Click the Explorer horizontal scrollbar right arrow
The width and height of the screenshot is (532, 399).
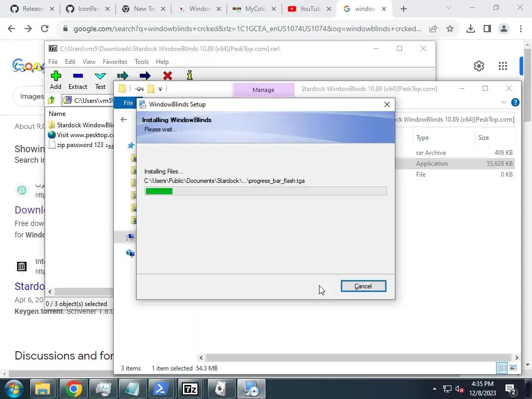point(516,357)
